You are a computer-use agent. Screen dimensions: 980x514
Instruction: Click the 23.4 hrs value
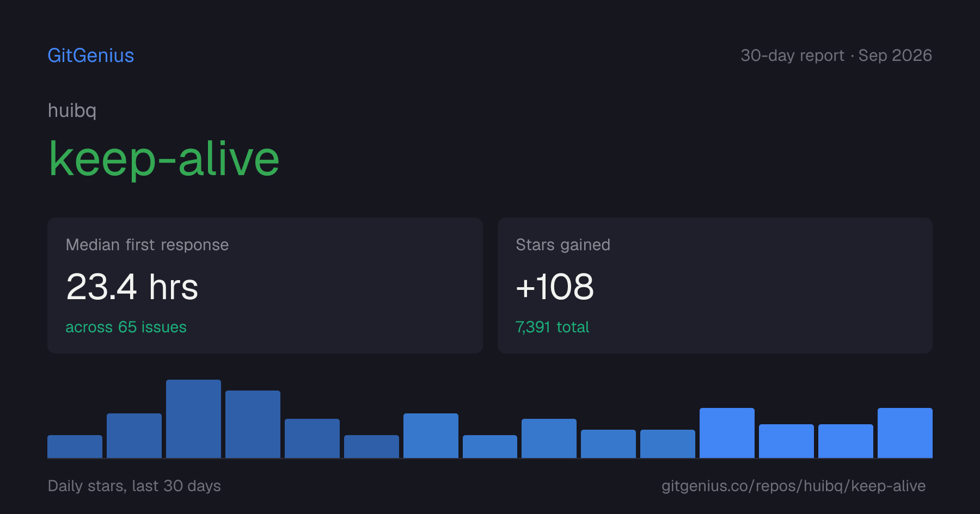click(x=132, y=287)
